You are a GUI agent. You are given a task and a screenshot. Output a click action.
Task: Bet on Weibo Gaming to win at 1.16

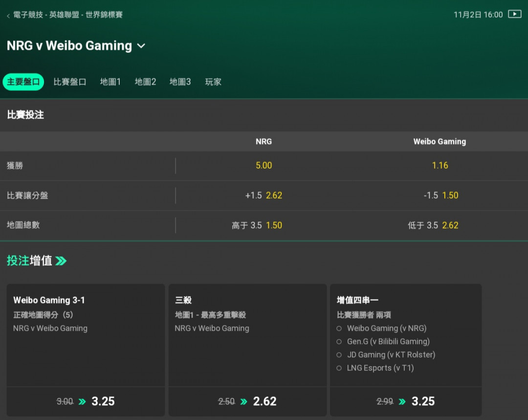[x=440, y=165]
